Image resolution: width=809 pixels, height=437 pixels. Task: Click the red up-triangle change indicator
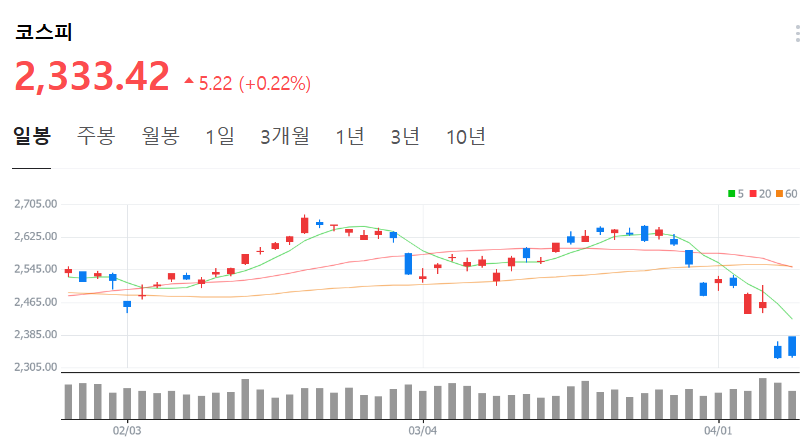(x=189, y=80)
